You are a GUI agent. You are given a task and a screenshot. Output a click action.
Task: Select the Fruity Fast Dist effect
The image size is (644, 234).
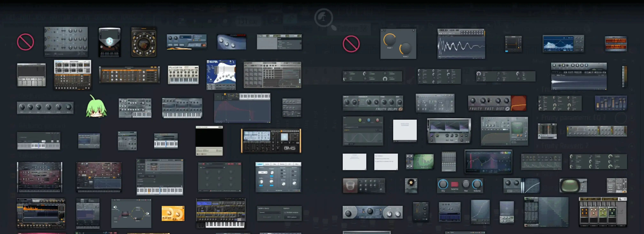(x=497, y=103)
